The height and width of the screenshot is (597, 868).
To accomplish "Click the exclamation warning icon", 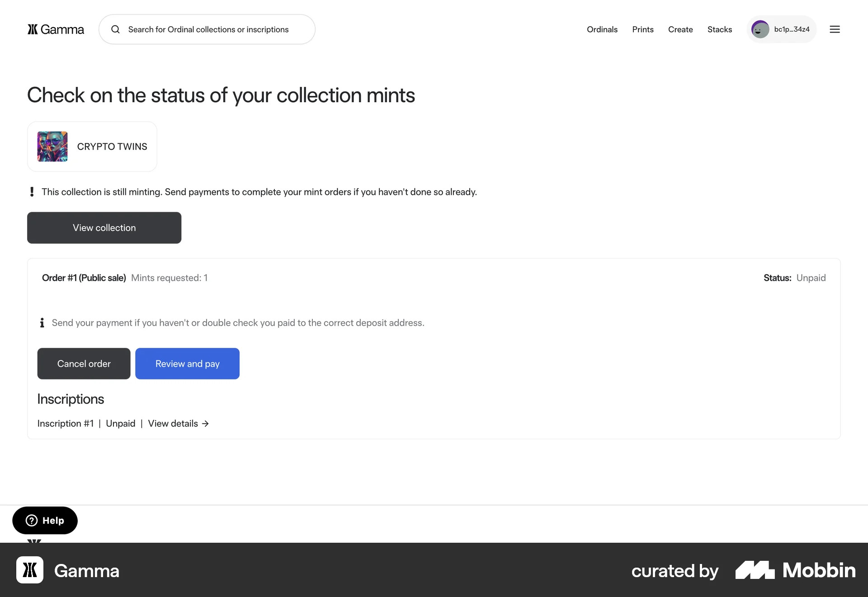I will [x=32, y=192].
